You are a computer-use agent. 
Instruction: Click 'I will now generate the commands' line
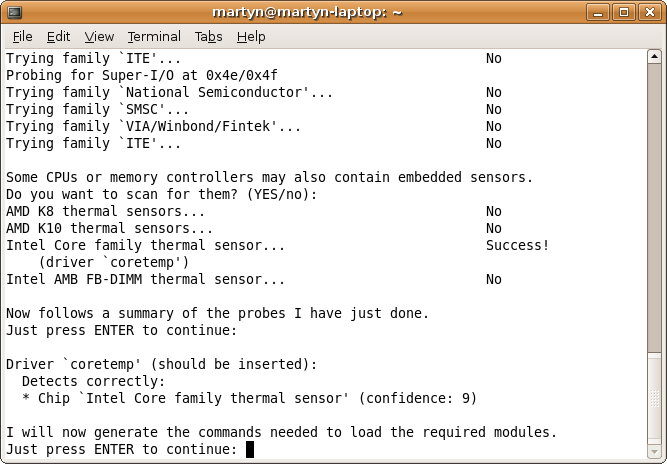point(281,433)
